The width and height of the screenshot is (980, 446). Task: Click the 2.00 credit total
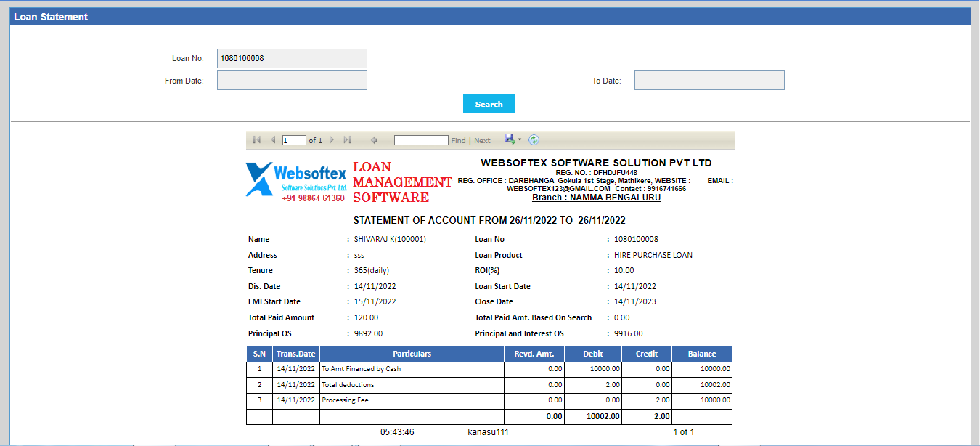[x=661, y=416]
